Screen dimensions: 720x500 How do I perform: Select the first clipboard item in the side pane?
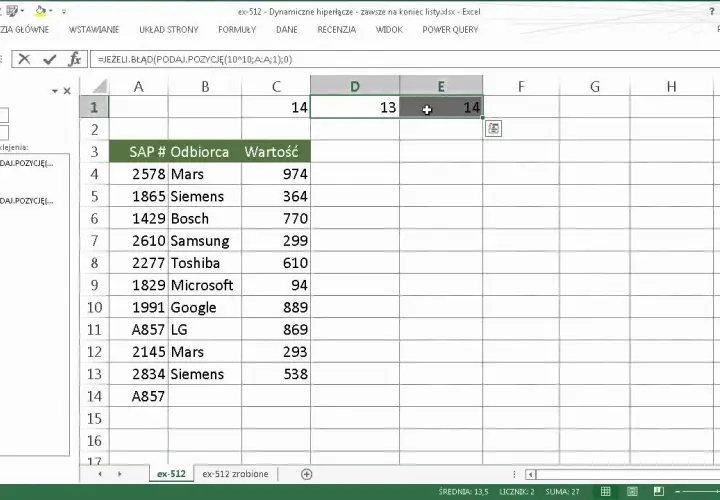[x=28, y=163]
